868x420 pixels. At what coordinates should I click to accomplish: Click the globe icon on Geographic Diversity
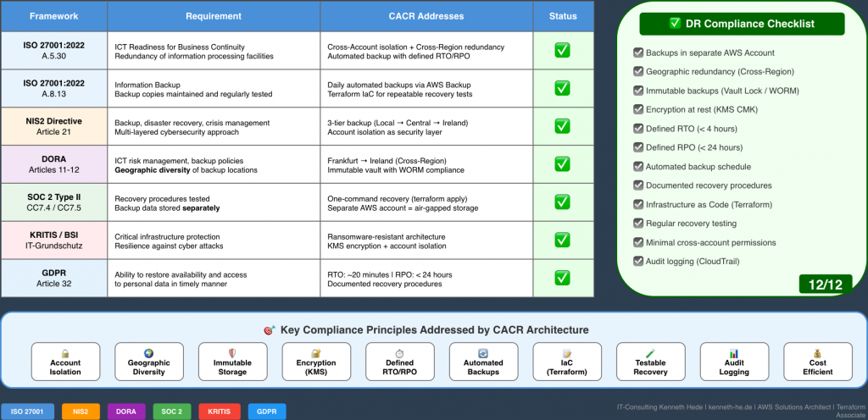tap(148, 352)
